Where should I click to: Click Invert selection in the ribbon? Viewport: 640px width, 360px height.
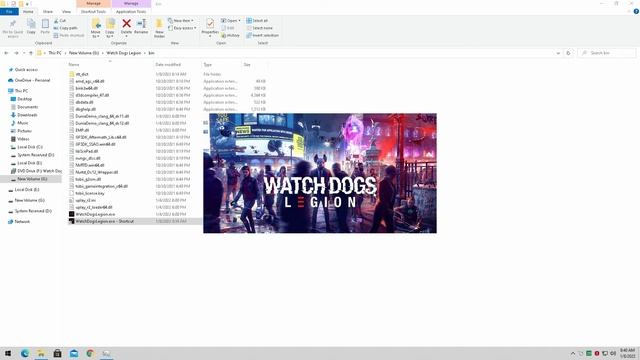point(262,36)
